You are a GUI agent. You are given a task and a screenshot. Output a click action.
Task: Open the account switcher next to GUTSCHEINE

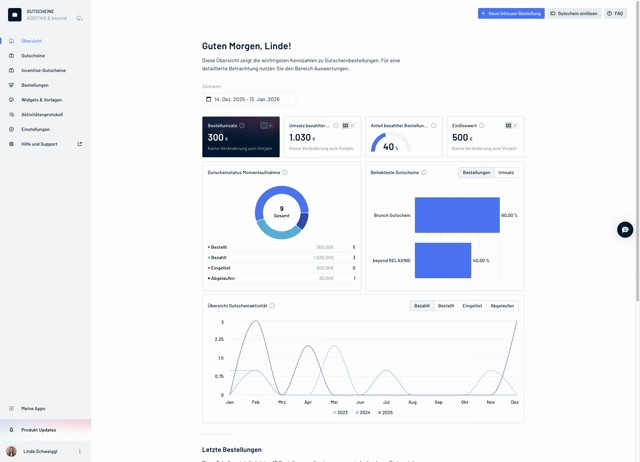(80, 17)
